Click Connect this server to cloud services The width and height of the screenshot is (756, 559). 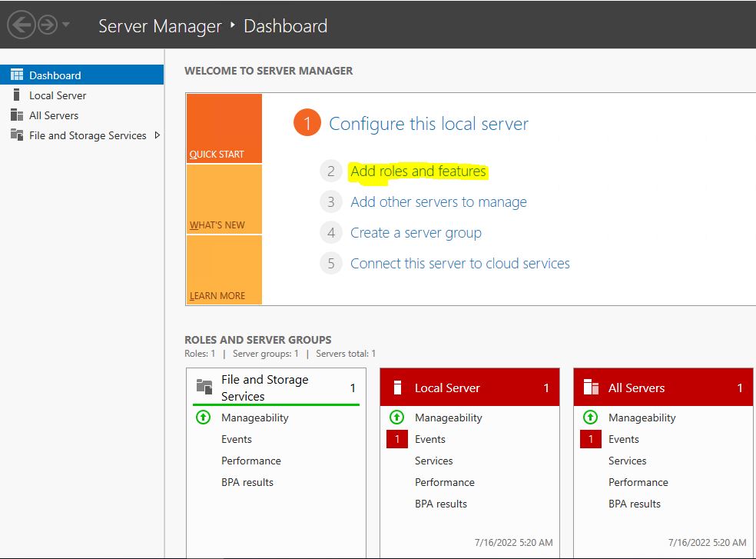[460, 264]
